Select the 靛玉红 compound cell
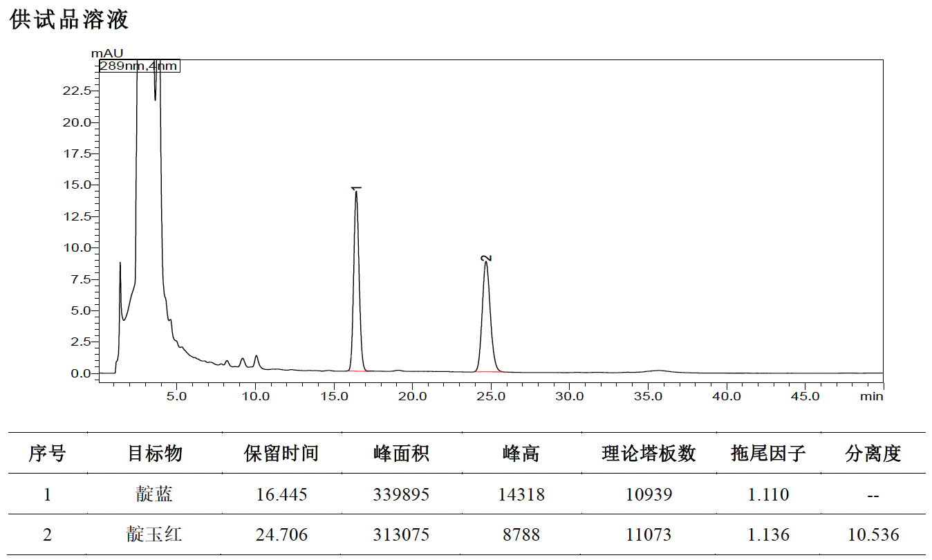 pos(155,534)
